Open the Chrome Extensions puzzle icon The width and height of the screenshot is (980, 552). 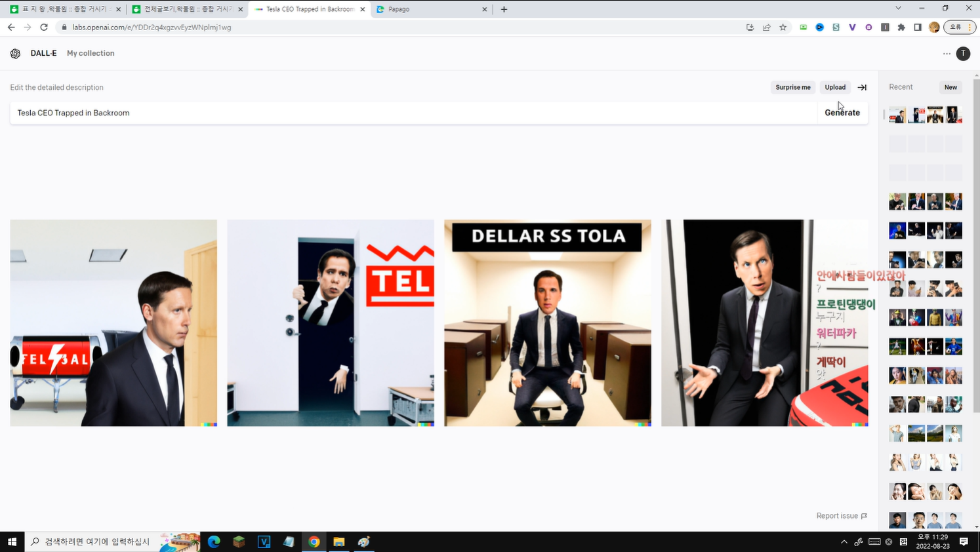[901, 28]
